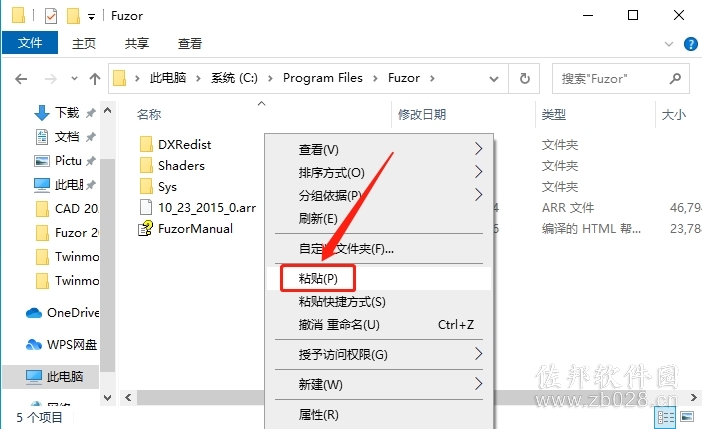This screenshot has width=702, height=429.
Task: Open 新建(W) submenu in context menu
Action: coord(379,384)
